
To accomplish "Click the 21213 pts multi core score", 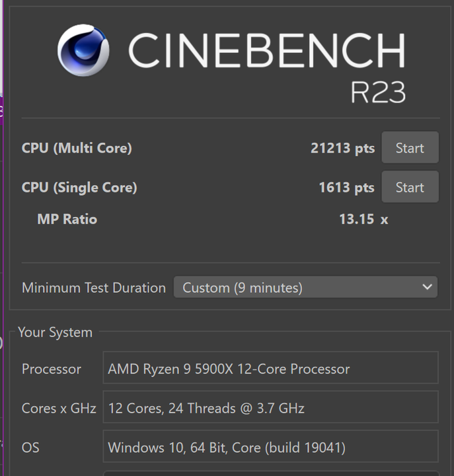I will point(342,149).
